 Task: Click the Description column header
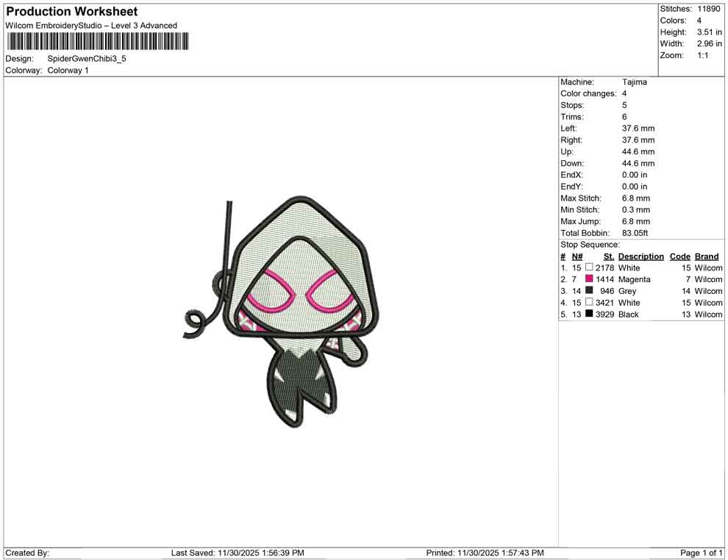point(640,256)
